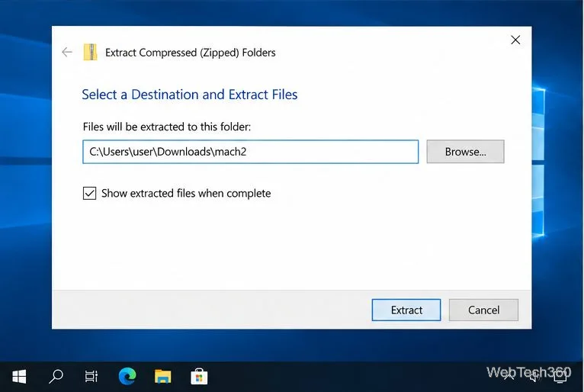Click the destination folder path field
The image size is (584, 392).
tap(250, 152)
